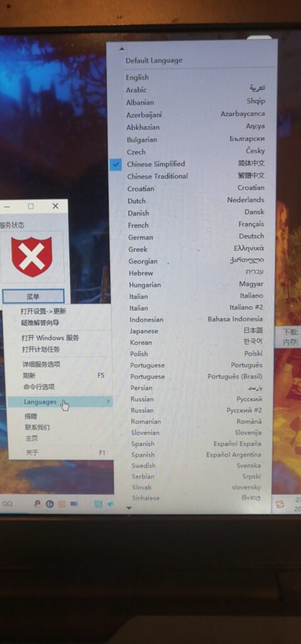Click the red shield service status icon
Screen dimensions: 301x644
31,257
